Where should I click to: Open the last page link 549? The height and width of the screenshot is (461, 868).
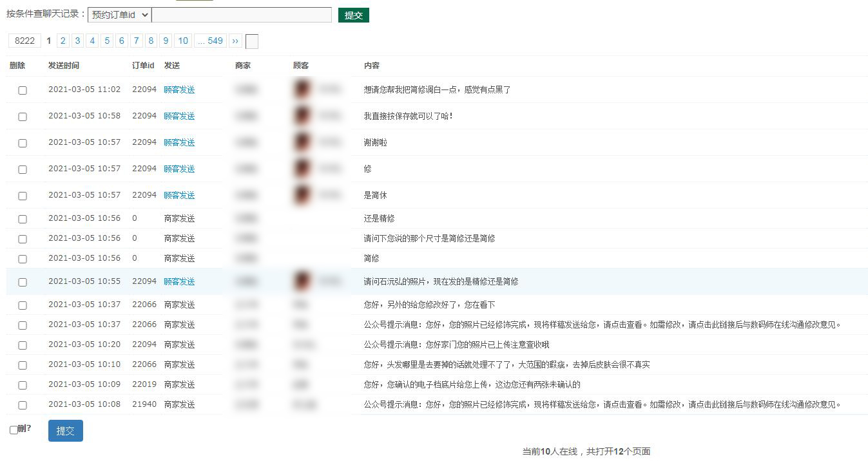coord(210,41)
